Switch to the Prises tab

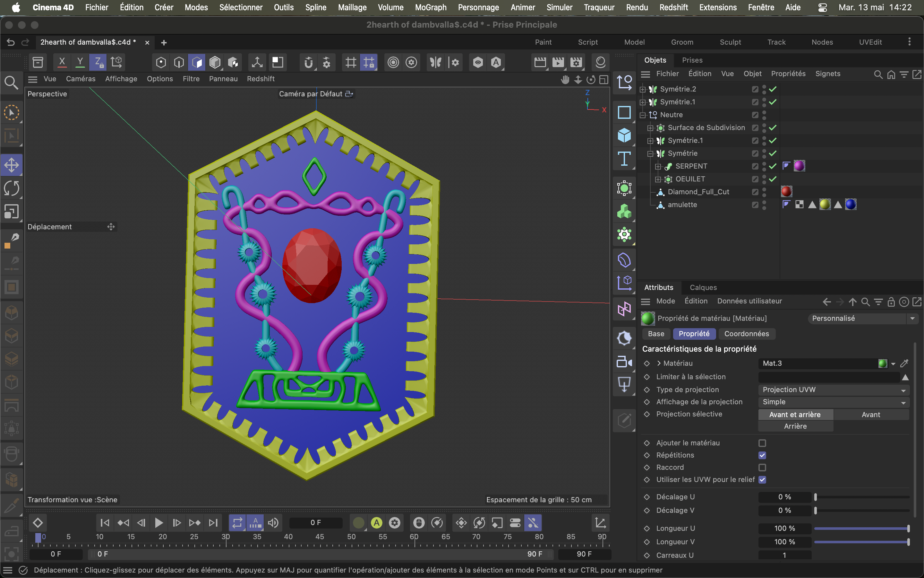692,60
